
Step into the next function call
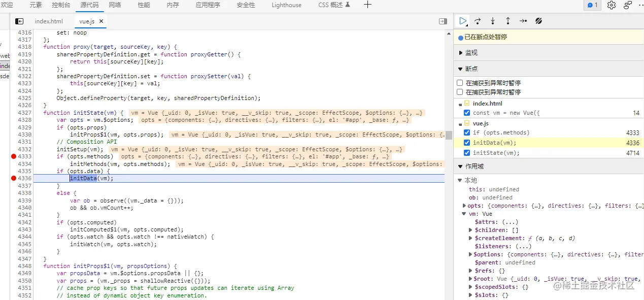[x=493, y=21]
